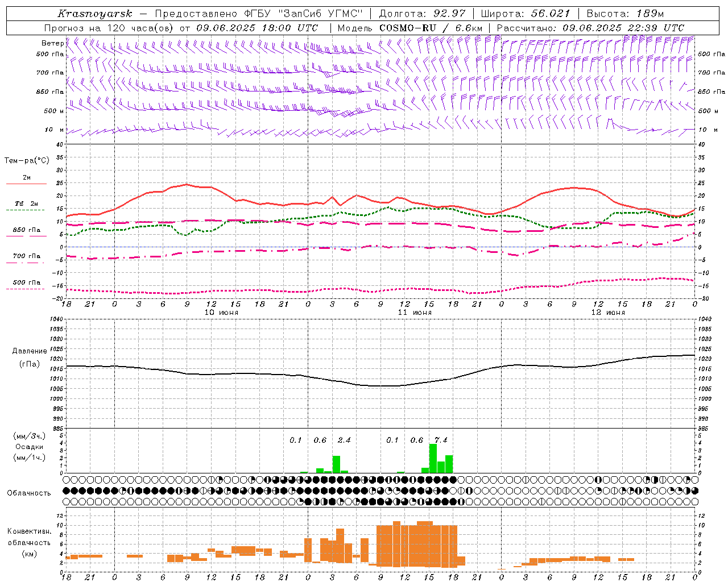This screenshot has width=728, height=582.
Task: Click the 12 июня date label
Action: coord(608,313)
